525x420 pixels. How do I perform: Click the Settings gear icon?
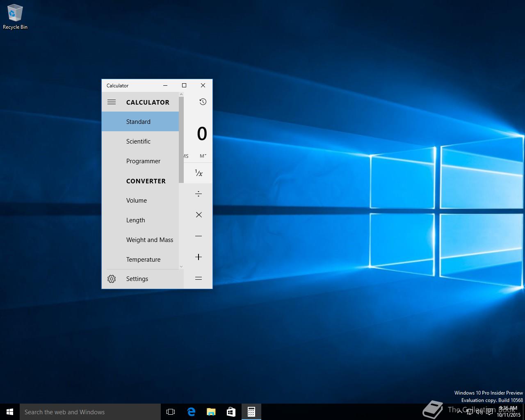(x=112, y=279)
